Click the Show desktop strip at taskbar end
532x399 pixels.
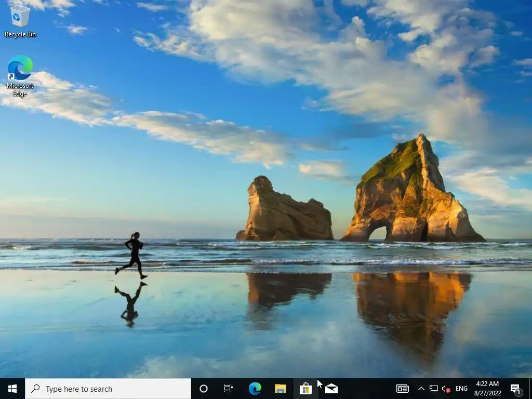(530, 389)
